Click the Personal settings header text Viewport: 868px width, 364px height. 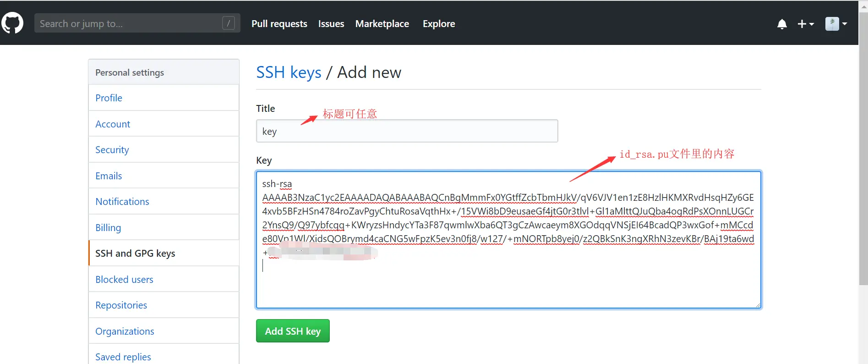pos(130,72)
